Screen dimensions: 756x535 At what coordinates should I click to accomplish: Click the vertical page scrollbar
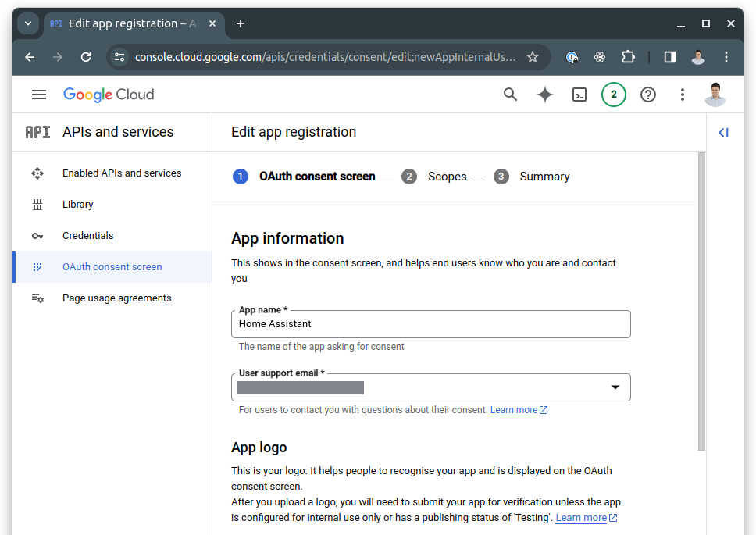click(701, 301)
